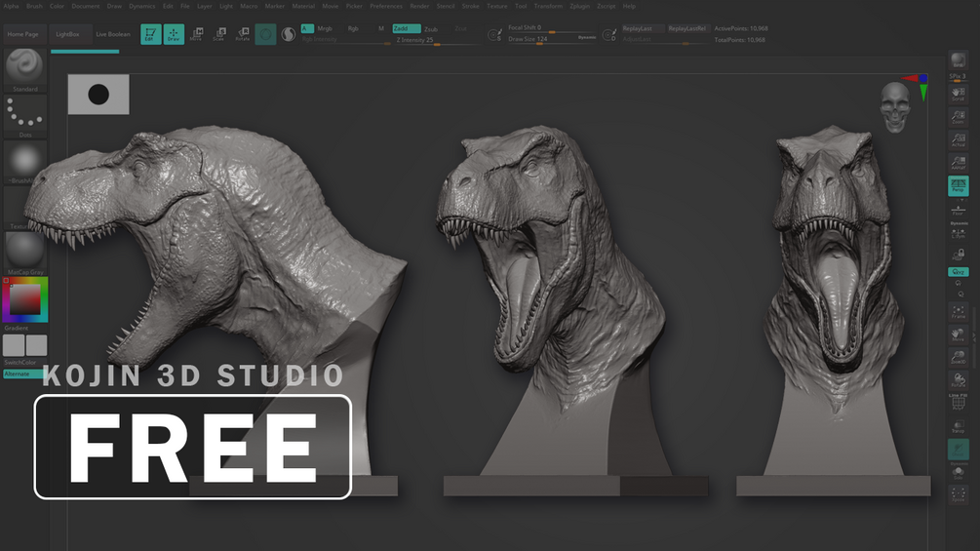Screen dimensions: 980x551
Task: Click the Dynamic draw size button
Action: click(587, 37)
